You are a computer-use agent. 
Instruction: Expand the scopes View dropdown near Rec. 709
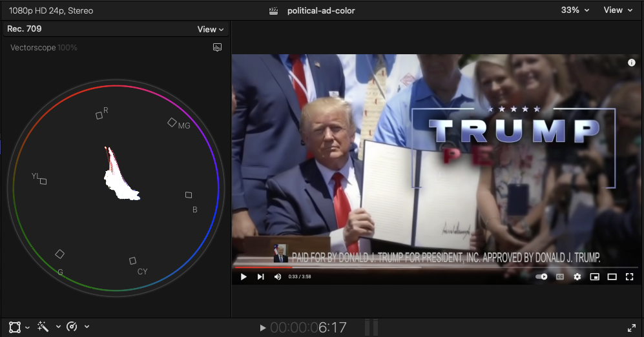[x=211, y=29]
